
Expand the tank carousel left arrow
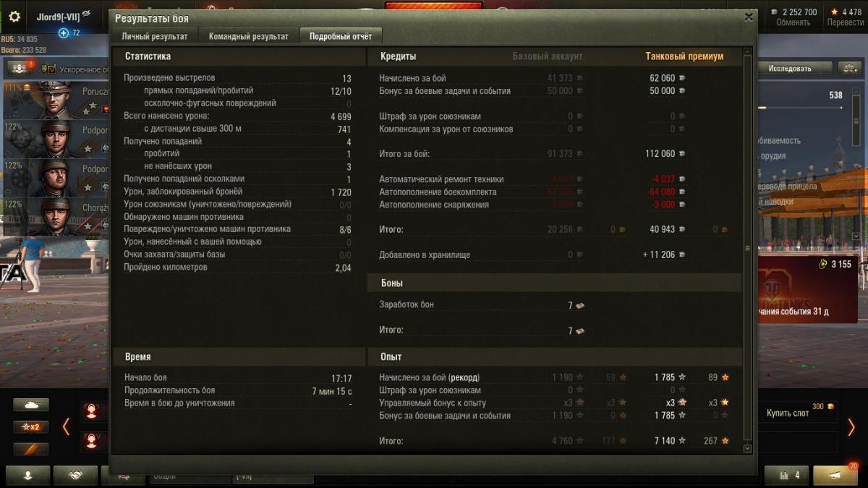pos(66,427)
